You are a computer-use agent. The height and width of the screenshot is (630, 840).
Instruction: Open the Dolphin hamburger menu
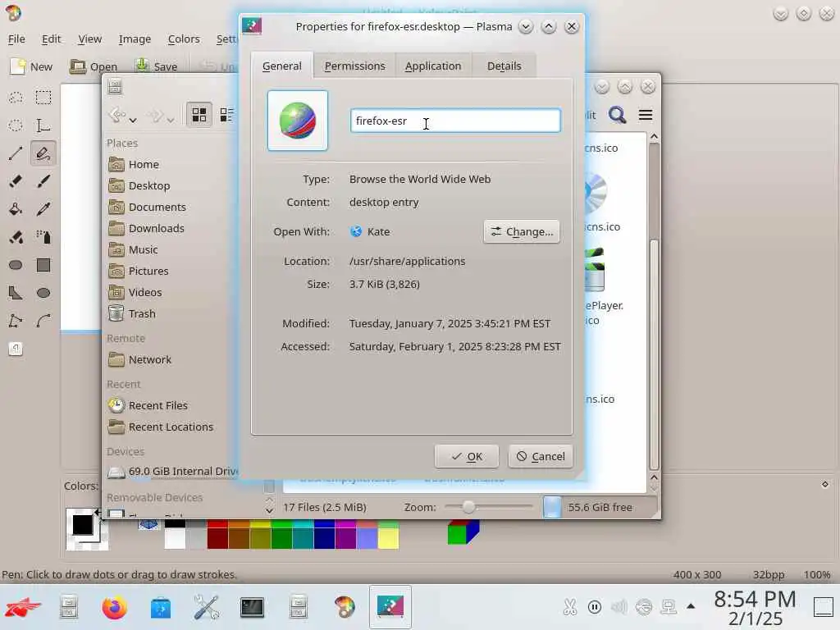click(x=646, y=115)
